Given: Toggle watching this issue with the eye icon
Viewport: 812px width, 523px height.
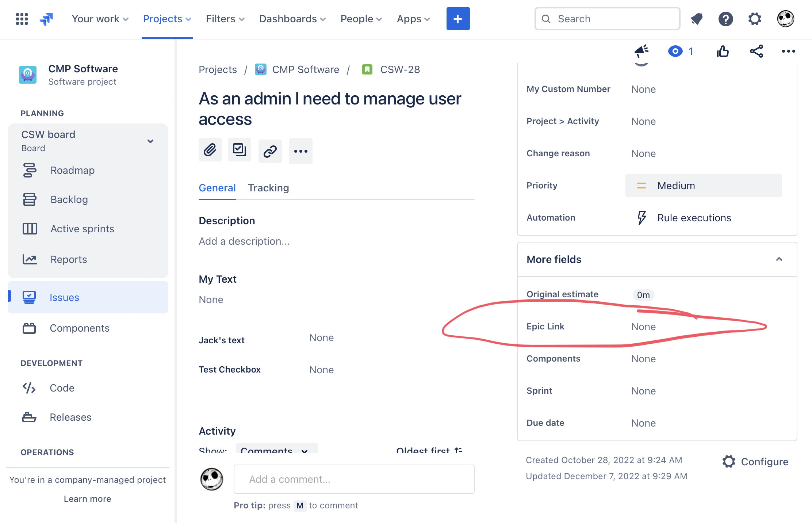Looking at the screenshot, I should pyautogui.click(x=676, y=51).
